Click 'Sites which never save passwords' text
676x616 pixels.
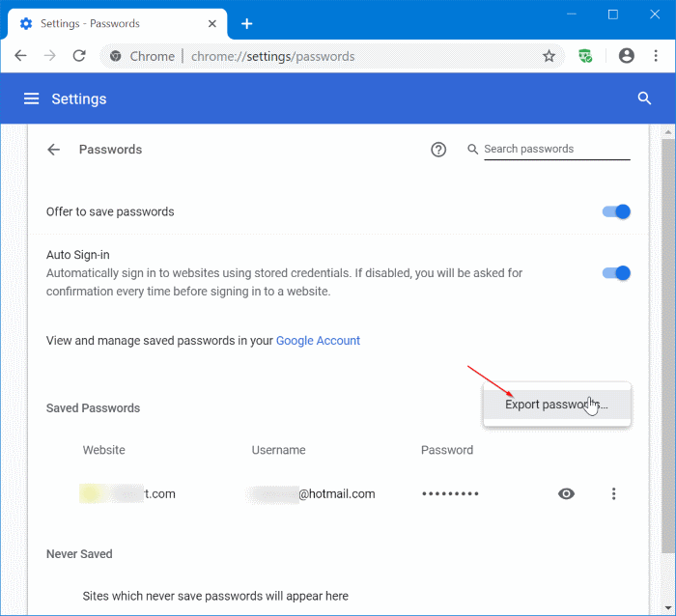pos(215,596)
